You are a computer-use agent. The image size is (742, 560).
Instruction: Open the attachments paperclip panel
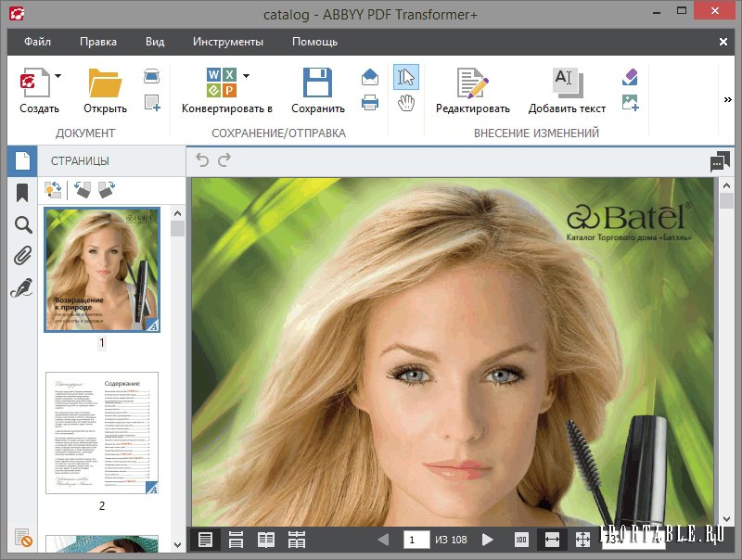(22, 257)
